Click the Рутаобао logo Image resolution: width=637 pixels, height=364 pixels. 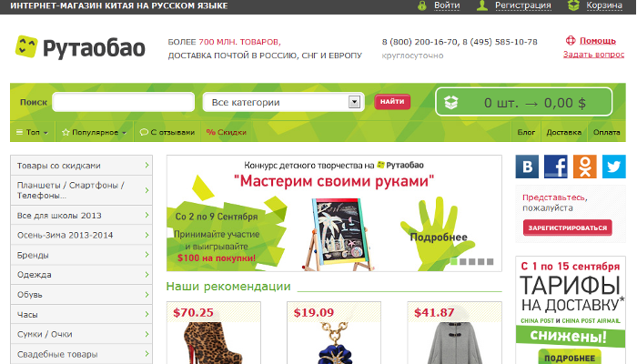click(80, 47)
